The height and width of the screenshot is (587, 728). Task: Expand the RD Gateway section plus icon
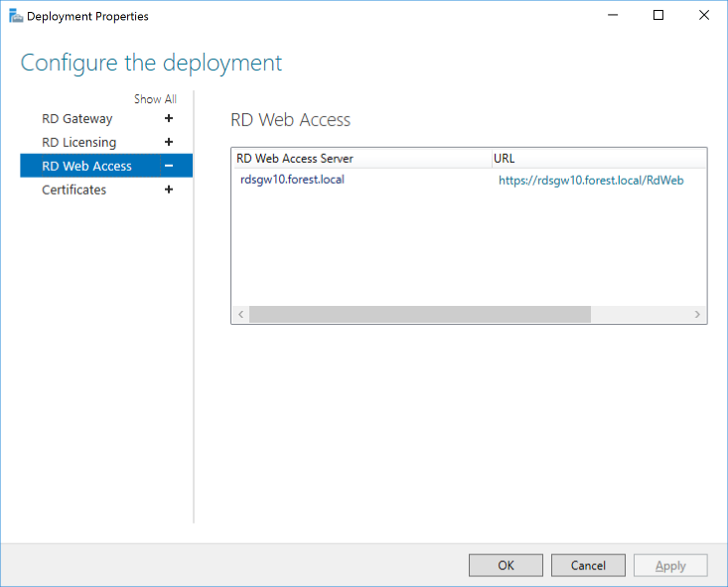point(169,119)
